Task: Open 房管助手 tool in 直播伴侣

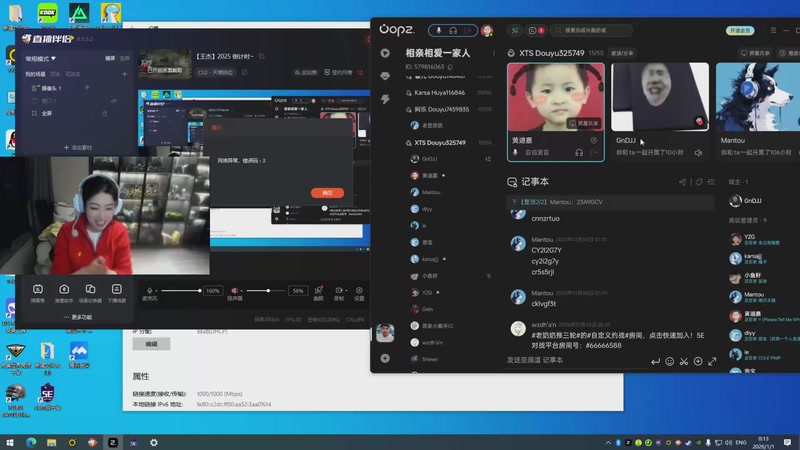Action: coord(64,293)
